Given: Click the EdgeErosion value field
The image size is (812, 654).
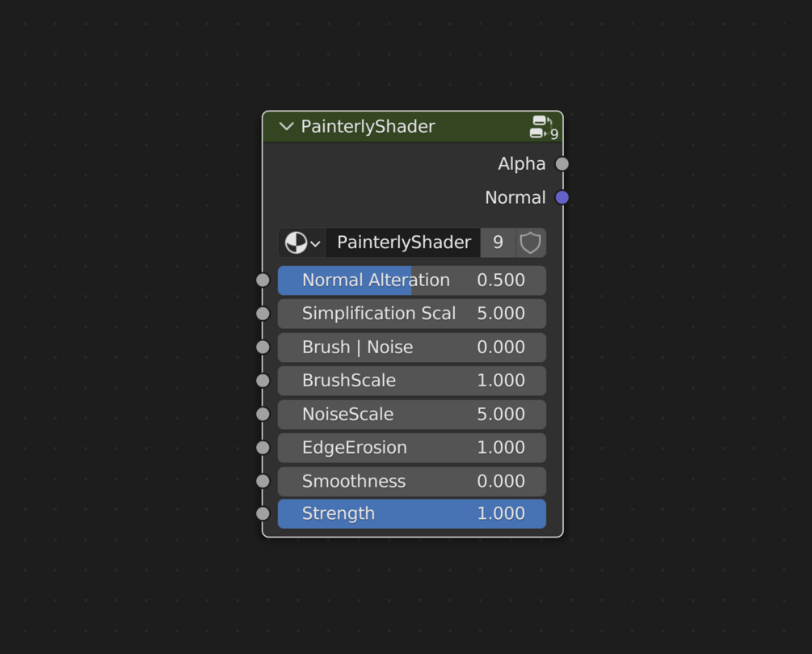Looking at the screenshot, I should (x=411, y=448).
